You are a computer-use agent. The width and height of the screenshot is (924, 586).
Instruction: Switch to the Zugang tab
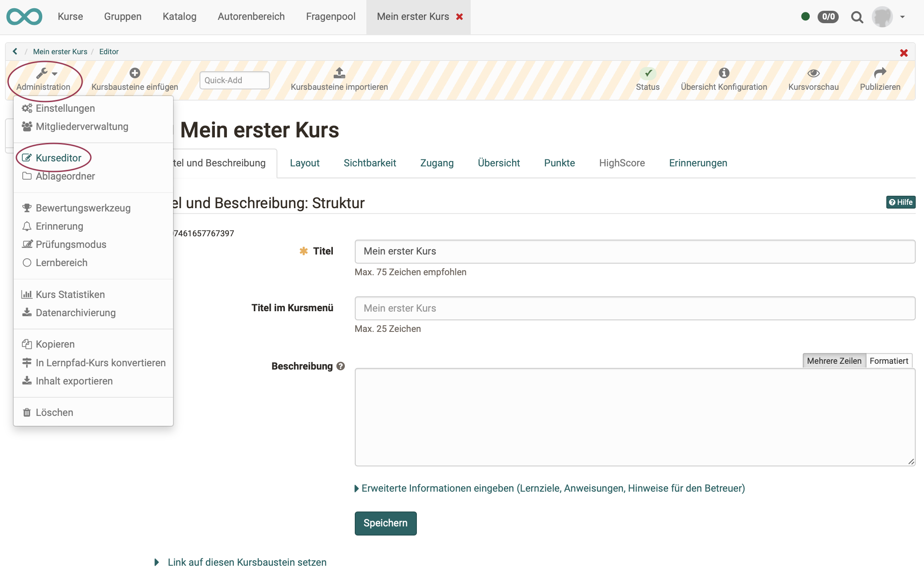pos(437,163)
